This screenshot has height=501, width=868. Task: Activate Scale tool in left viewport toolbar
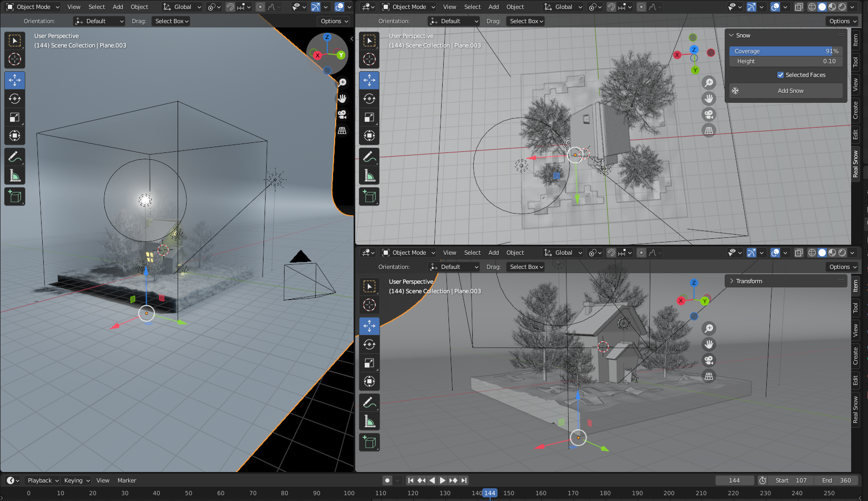click(x=15, y=117)
